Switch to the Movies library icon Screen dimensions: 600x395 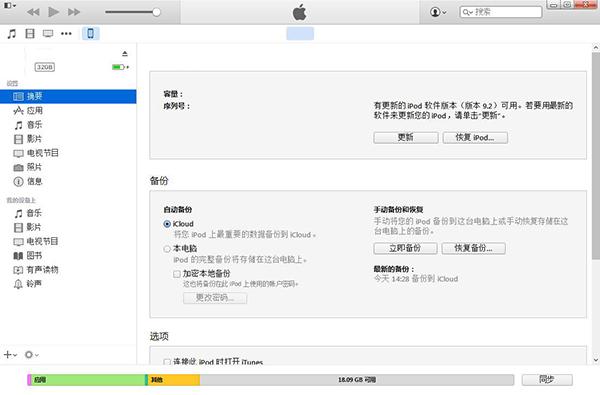[30, 34]
